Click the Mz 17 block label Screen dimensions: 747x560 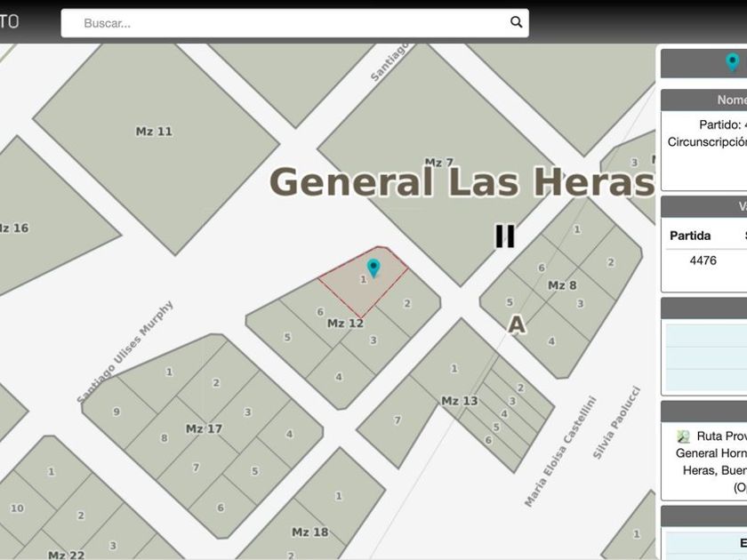click(x=204, y=428)
